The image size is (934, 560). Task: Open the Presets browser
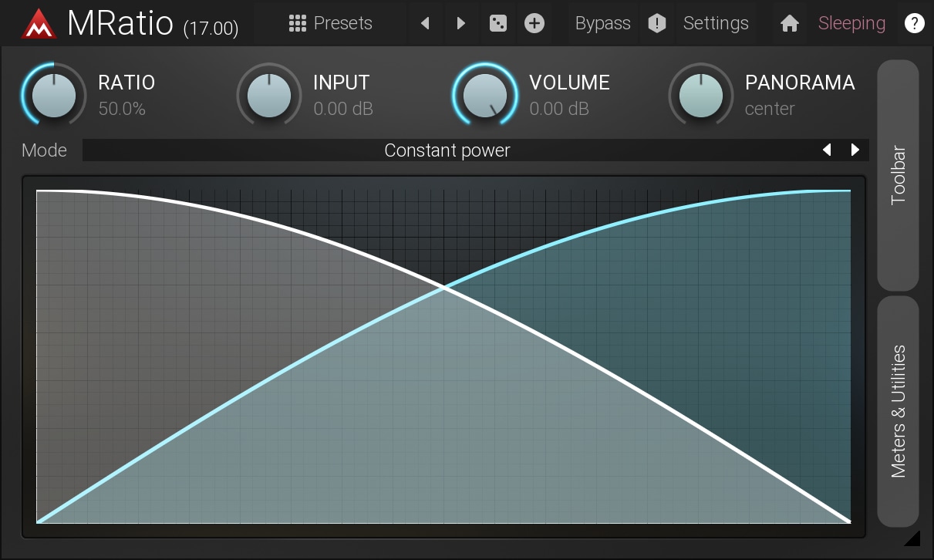[x=330, y=23]
